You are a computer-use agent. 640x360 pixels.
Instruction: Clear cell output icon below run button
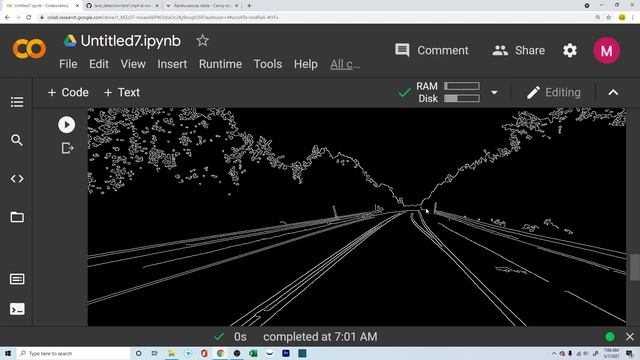pyautogui.click(x=67, y=148)
